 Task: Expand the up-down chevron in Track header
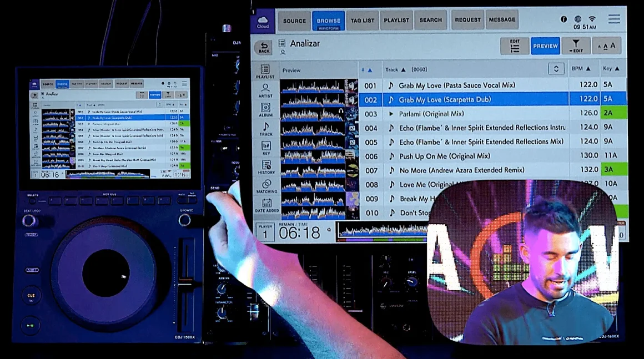[x=556, y=69]
